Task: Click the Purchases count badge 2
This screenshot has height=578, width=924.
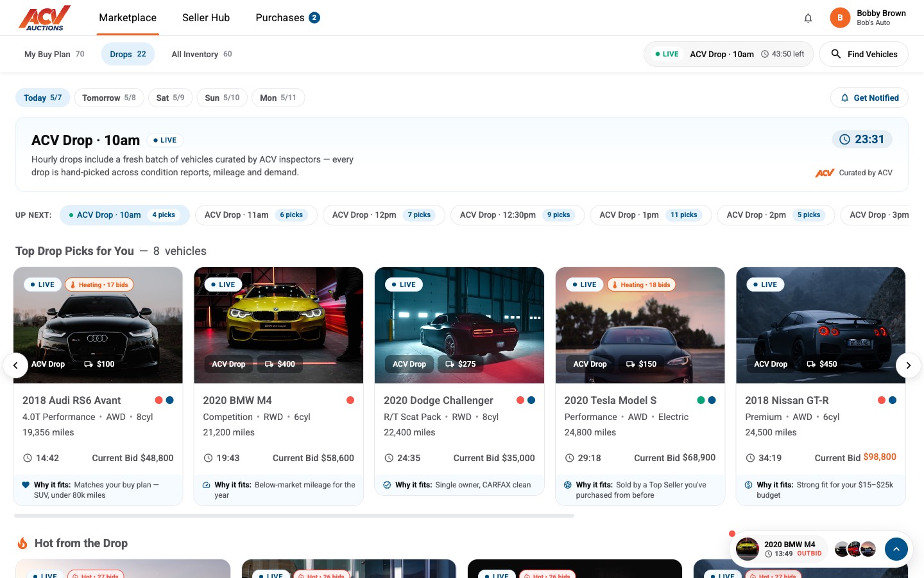Action: click(314, 18)
